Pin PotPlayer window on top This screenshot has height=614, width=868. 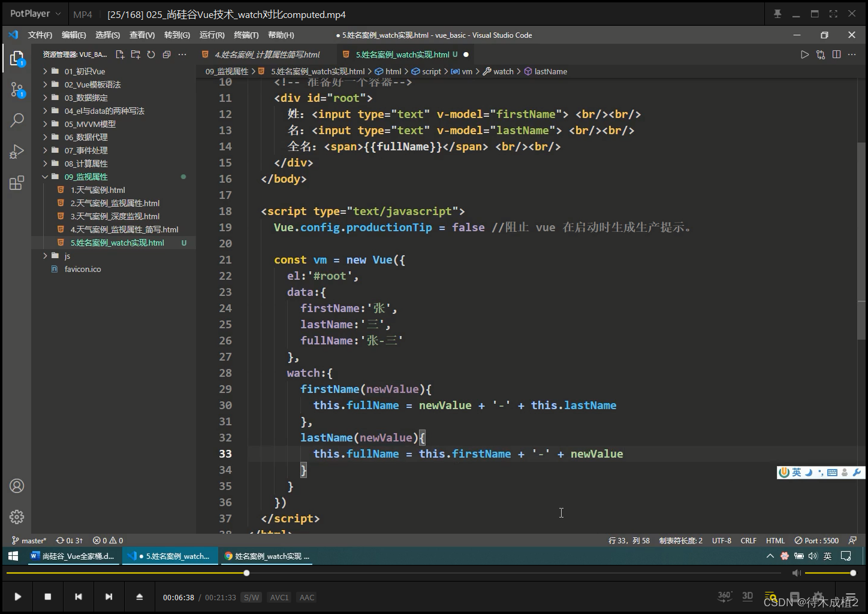(x=777, y=14)
